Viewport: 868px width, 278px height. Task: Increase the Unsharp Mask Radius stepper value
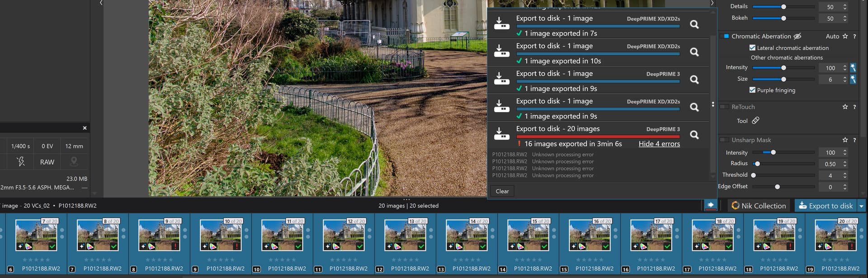(845, 162)
